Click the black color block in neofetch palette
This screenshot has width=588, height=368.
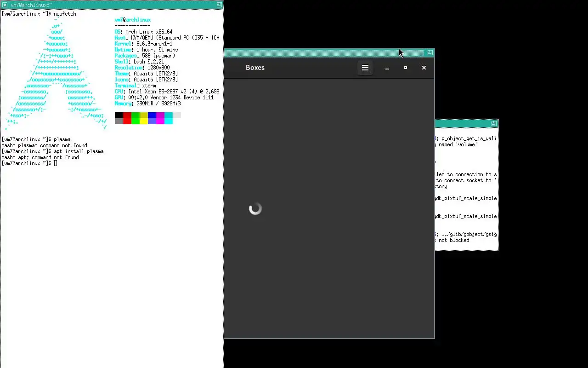pos(119,115)
